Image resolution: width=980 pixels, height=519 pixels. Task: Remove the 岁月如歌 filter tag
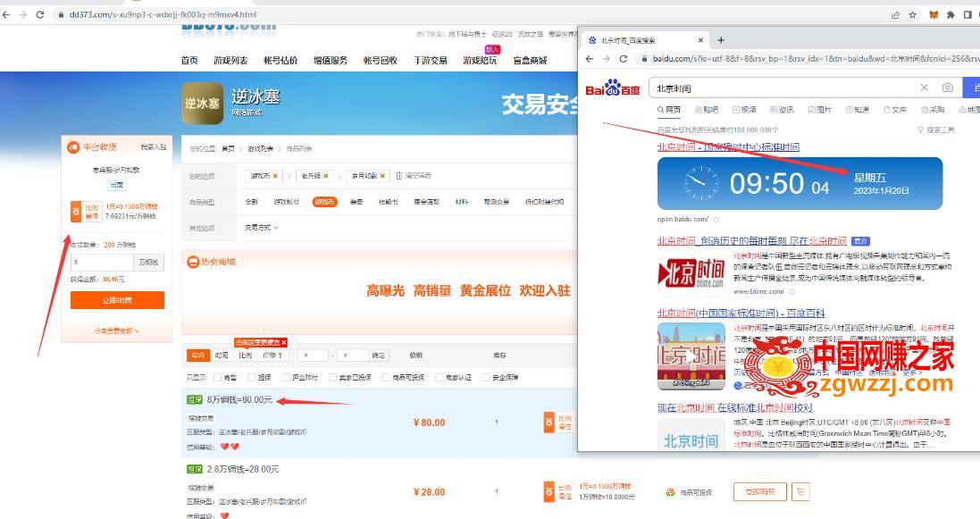coord(382,176)
